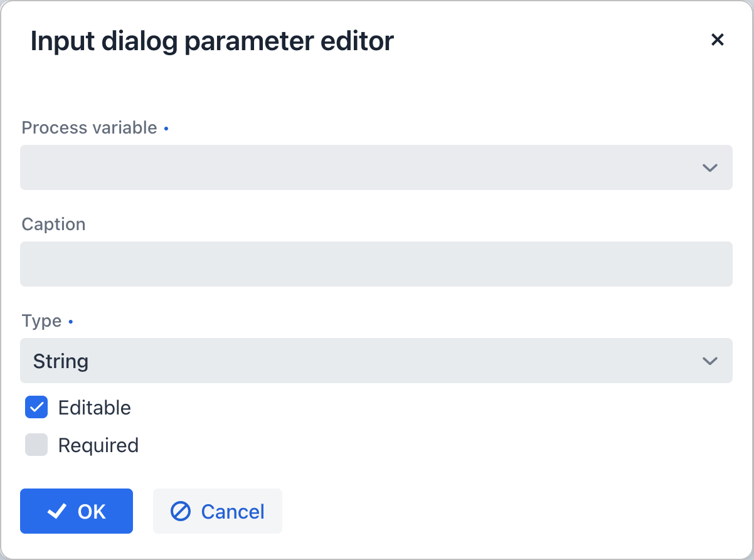Click the Process variable label
This screenshot has width=754, height=560.
89,127
